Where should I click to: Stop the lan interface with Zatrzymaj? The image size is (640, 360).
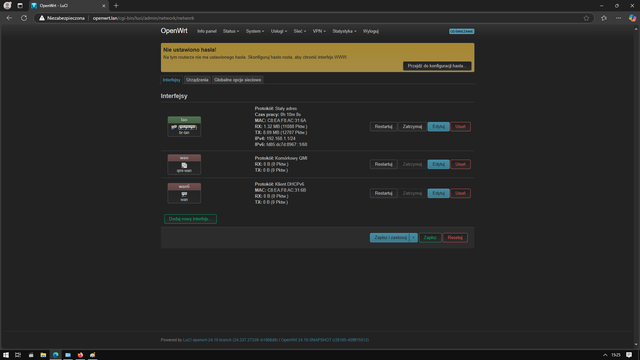[x=412, y=127]
